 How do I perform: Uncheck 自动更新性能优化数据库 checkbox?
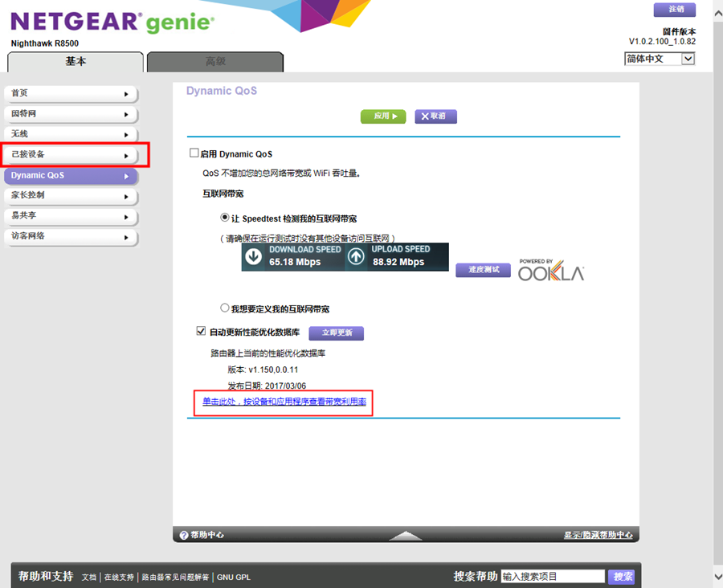[201, 331]
